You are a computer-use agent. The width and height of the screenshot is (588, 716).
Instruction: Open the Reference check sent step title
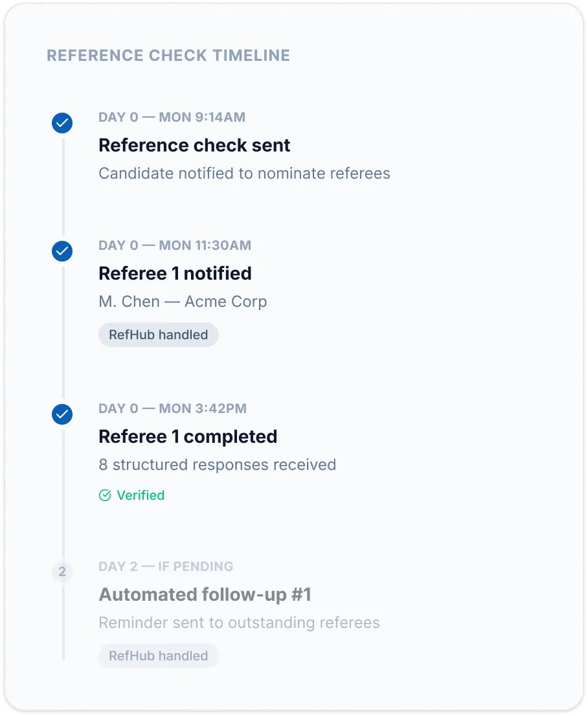tap(194, 145)
